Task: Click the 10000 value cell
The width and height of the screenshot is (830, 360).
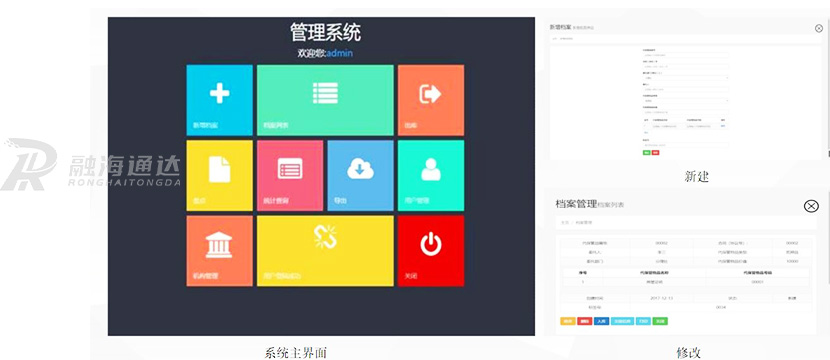Action: pos(792,261)
